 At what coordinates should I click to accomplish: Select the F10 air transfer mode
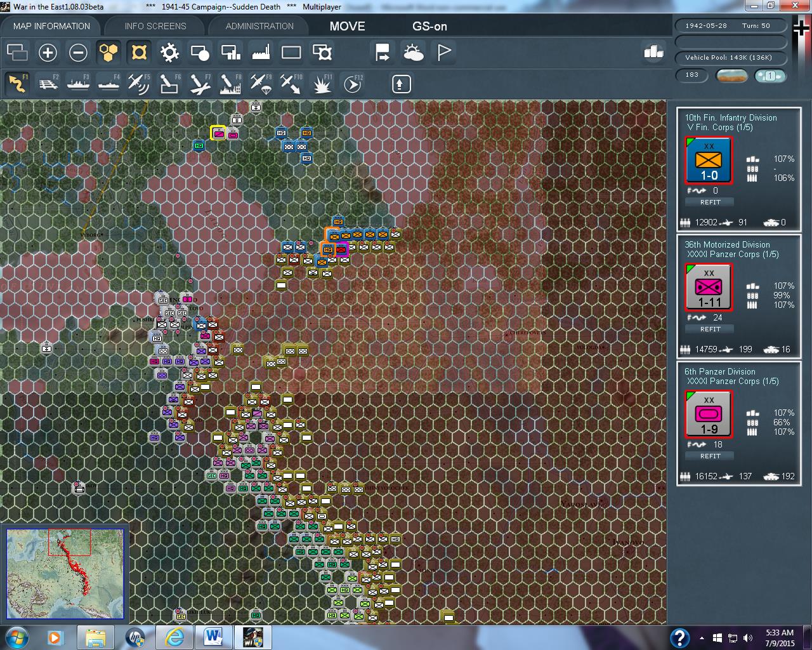pyautogui.click(x=291, y=83)
